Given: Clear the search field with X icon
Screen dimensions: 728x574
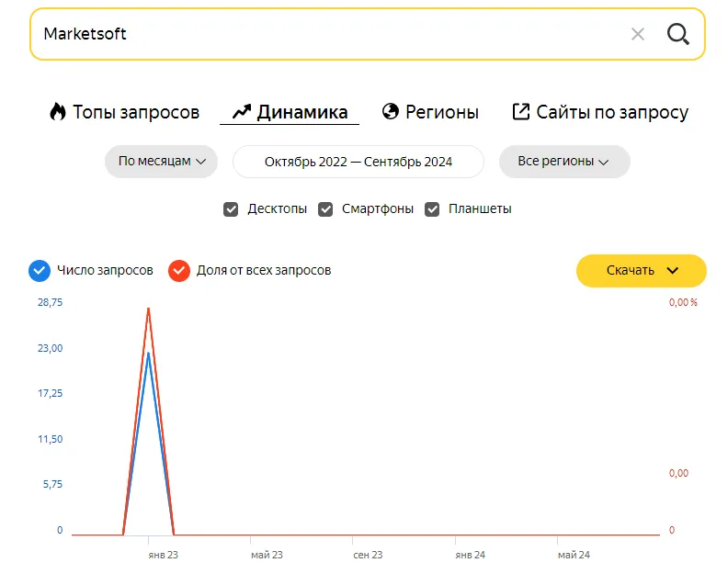Looking at the screenshot, I should click(x=638, y=34).
